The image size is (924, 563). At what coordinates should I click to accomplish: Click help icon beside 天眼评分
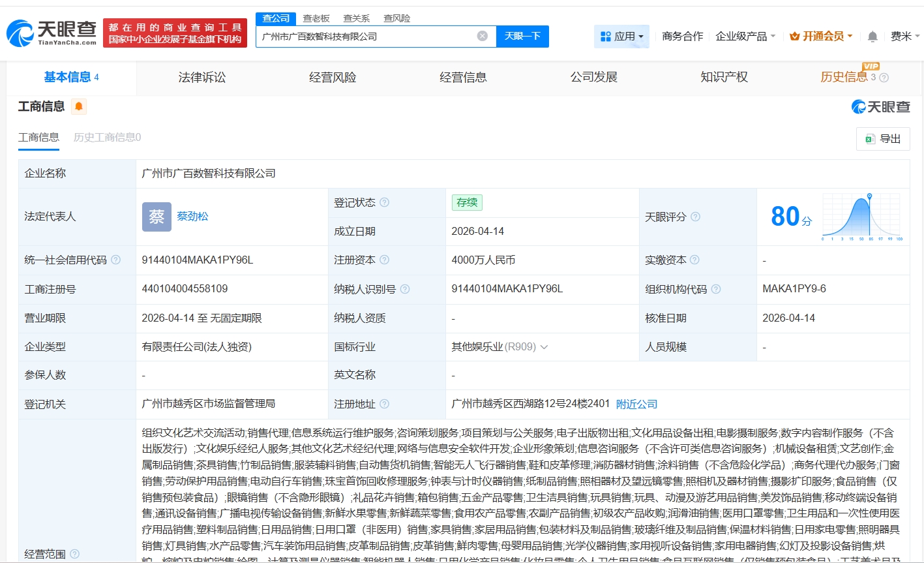coord(696,217)
